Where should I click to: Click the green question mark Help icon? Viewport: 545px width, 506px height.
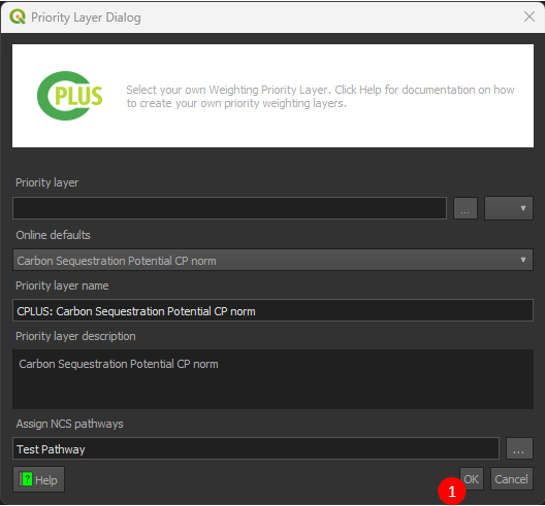26,479
